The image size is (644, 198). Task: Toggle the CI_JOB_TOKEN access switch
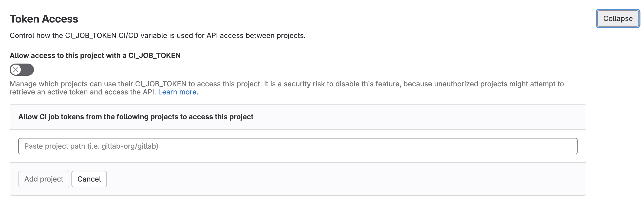[22, 70]
